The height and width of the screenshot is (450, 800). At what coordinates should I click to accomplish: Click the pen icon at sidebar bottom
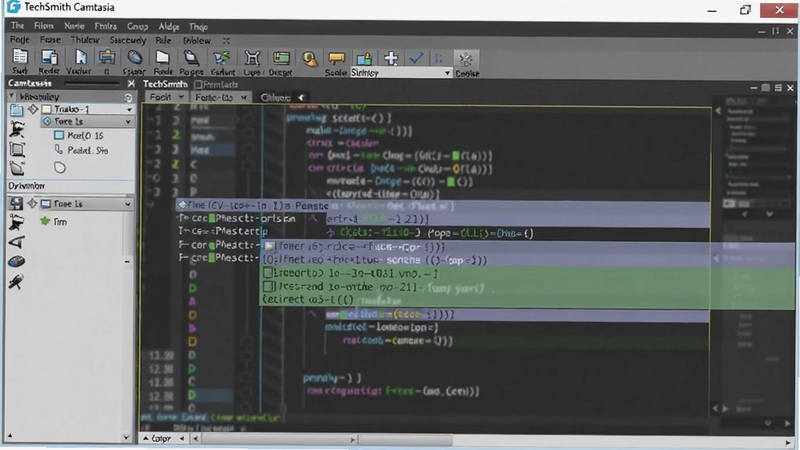[x=16, y=281]
